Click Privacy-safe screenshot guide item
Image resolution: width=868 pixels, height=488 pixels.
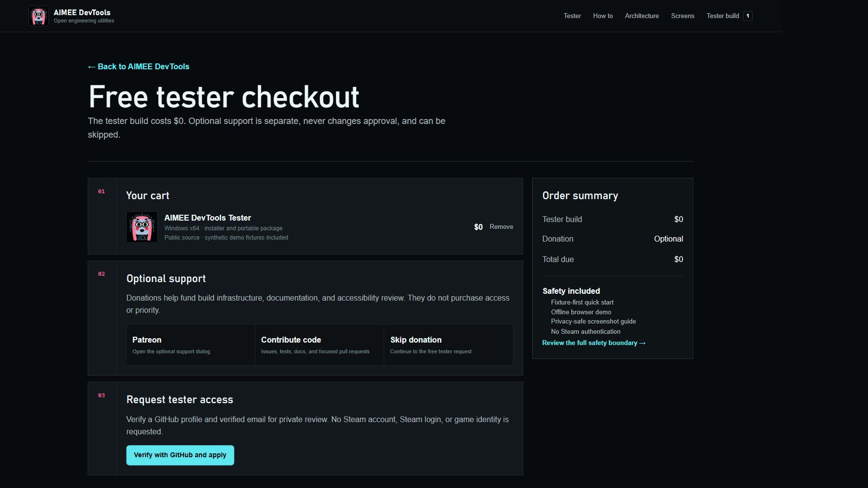click(x=593, y=322)
